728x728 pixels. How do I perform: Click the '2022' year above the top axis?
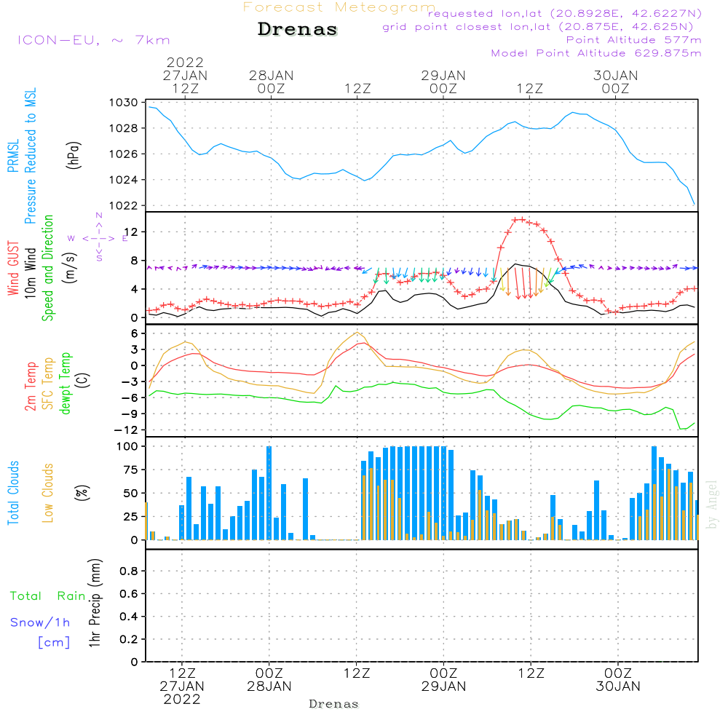tap(185, 63)
